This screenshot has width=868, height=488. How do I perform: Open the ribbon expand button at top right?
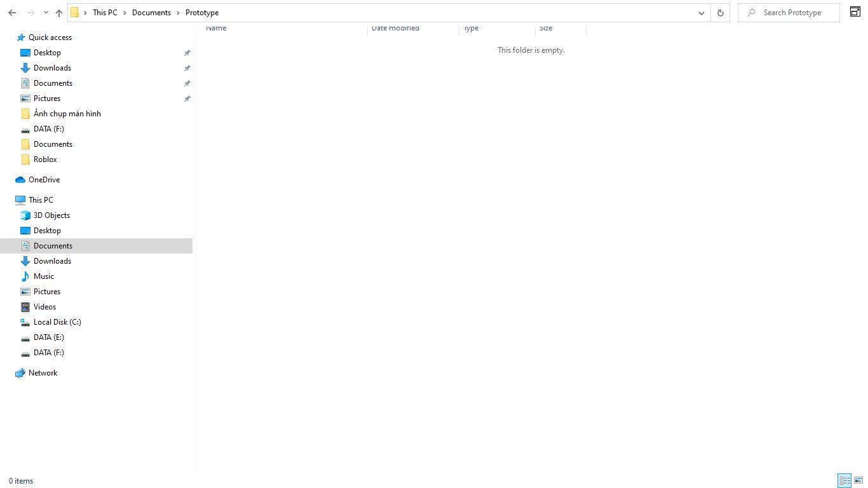click(855, 11)
